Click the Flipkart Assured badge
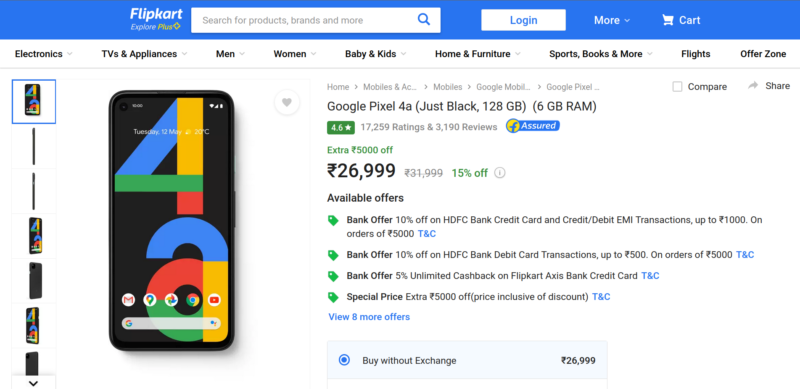The width and height of the screenshot is (800, 389). click(x=533, y=126)
